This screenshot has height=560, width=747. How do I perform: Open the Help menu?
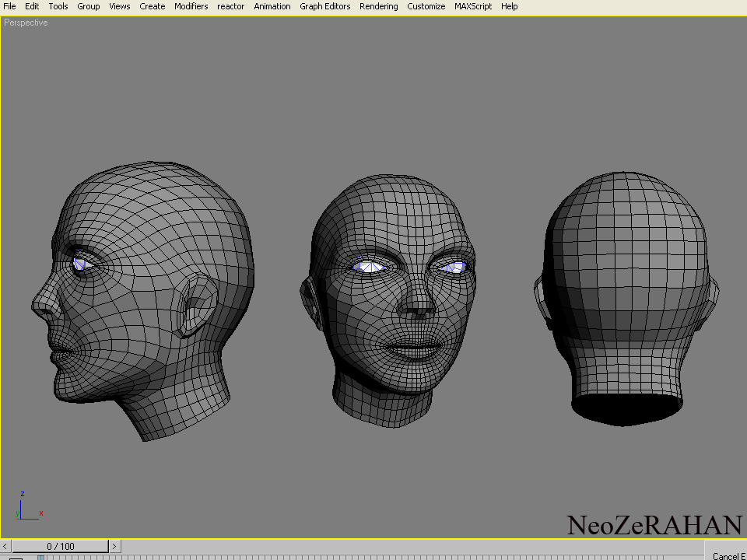pos(509,6)
